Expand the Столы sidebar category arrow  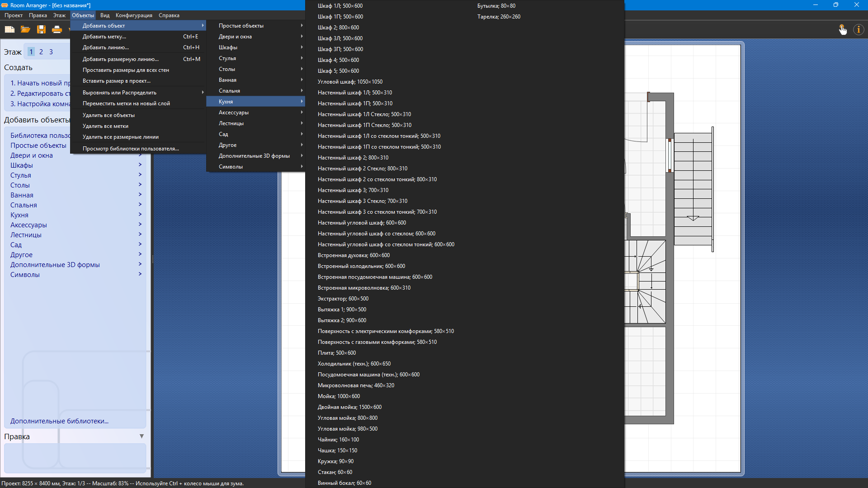click(140, 185)
